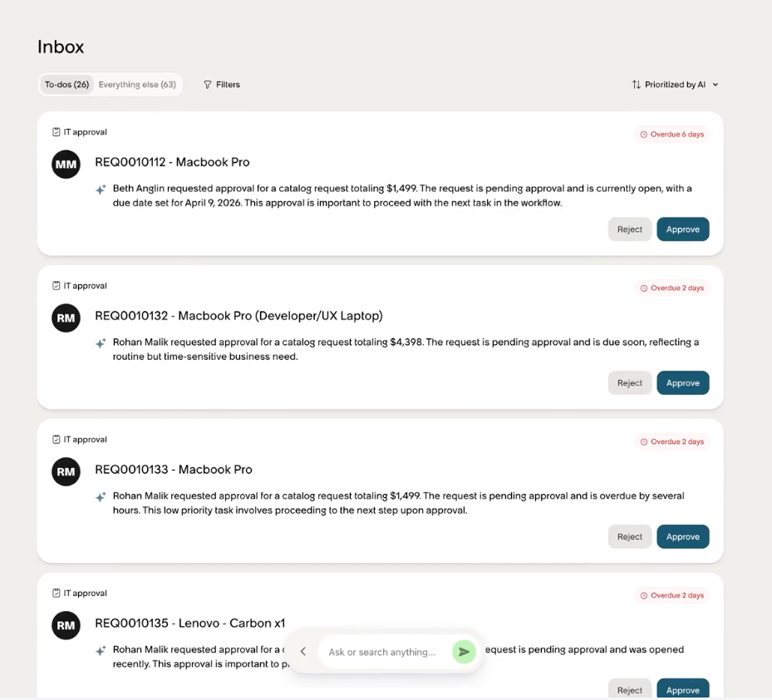
Task: Switch to the To-dos (26) tab
Action: coord(67,85)
